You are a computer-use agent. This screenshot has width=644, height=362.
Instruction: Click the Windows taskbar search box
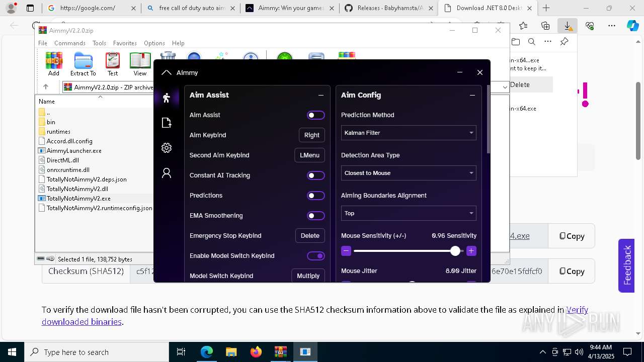[x=97, y=352]
